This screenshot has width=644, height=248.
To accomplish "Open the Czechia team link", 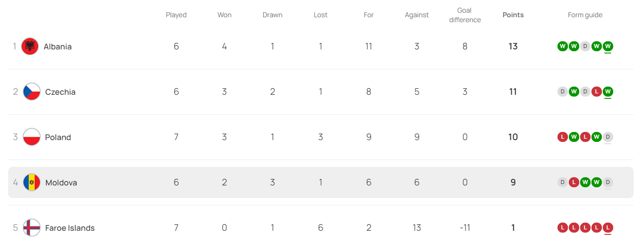I will coord(60,92).
